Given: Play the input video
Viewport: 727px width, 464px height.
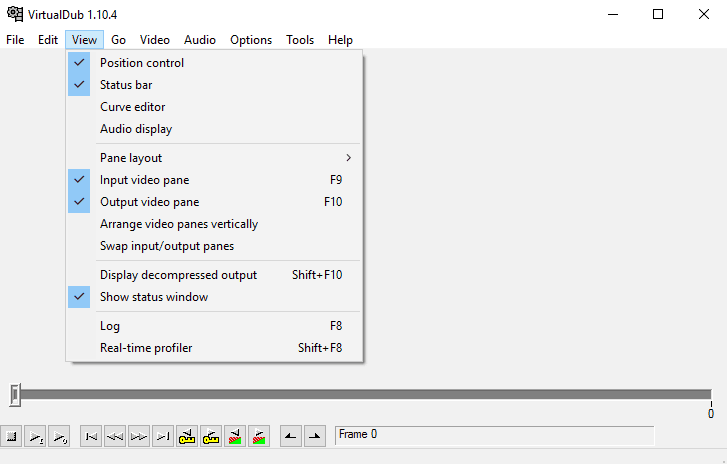Looking at the screenshot, I should [35, 436].
